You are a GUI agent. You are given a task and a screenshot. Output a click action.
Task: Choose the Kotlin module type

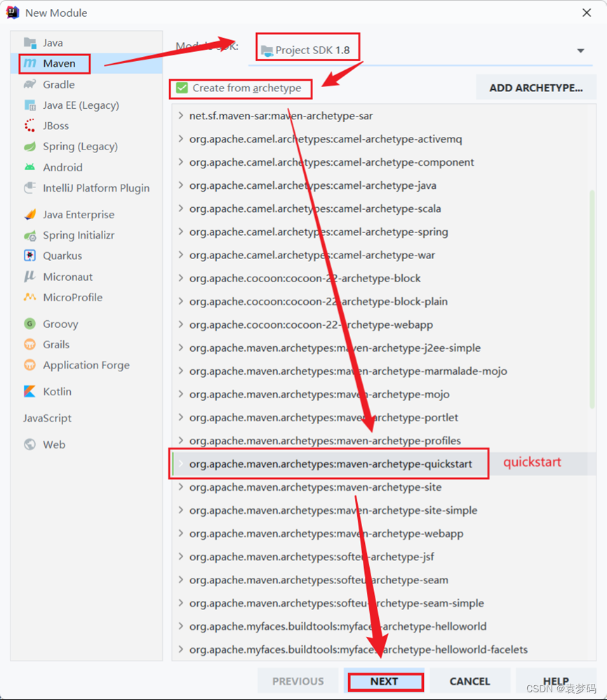pos(86,392)
